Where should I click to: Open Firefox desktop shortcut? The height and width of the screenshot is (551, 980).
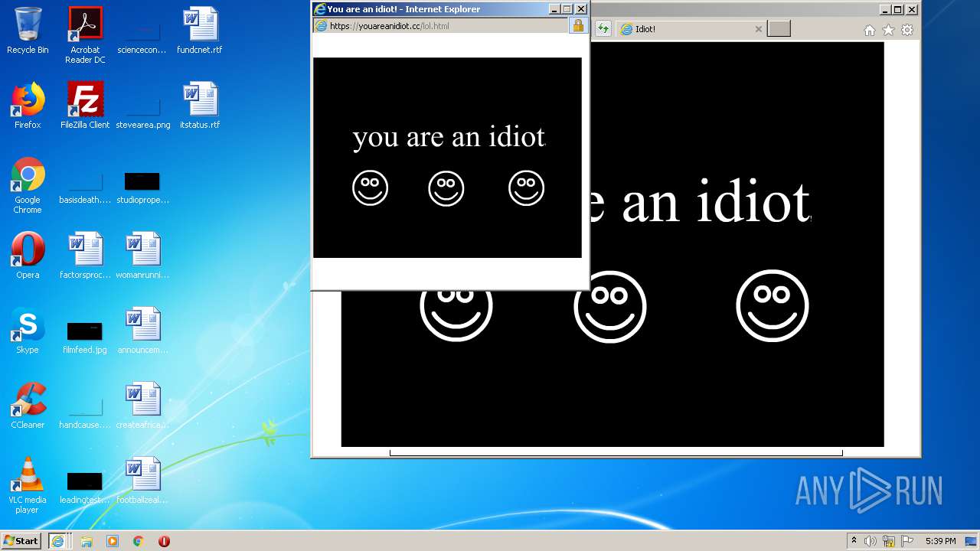[x=28, y=106]
